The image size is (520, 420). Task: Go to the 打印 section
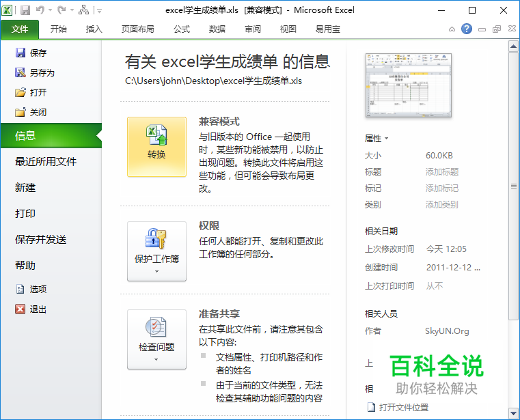[x=25, y=213]
